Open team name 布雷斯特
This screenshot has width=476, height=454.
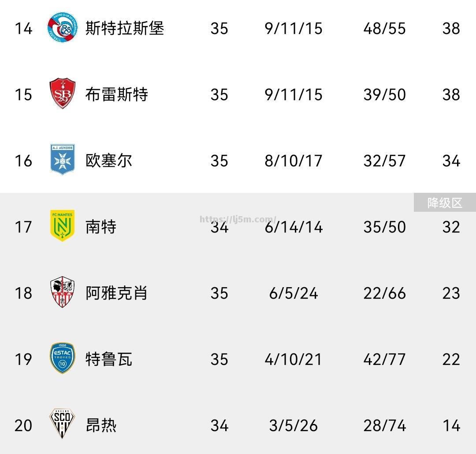click(116, 94)
